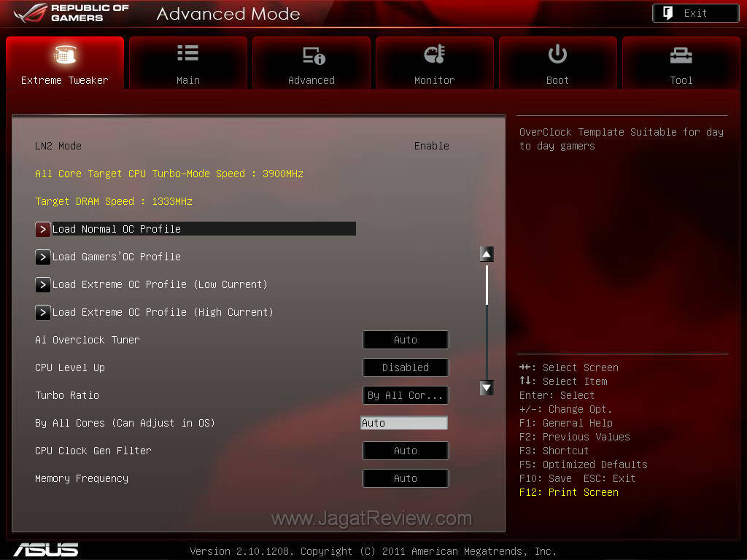The height and width of the screenshot is (560, 747).
Task: Open the Ai Overclock Tuner dropdown
Action: (x=406, y=340)
